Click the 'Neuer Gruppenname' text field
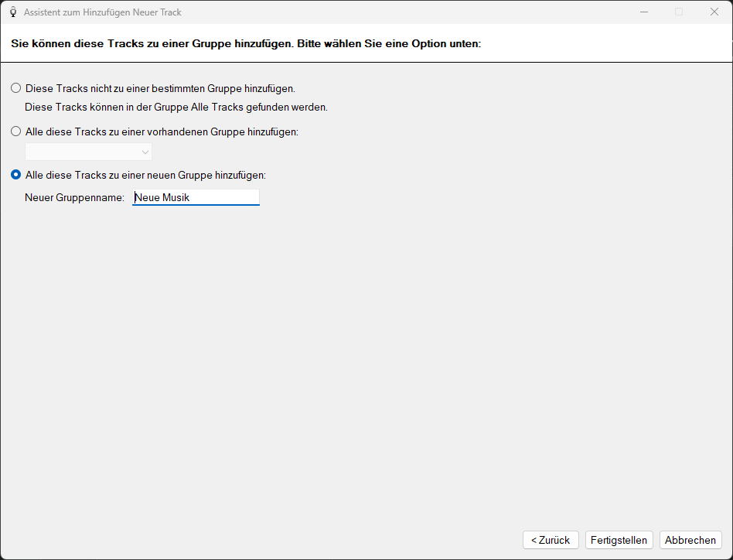Screen dimensions: 733x560 pyautogui.click(x=196, y=197)
